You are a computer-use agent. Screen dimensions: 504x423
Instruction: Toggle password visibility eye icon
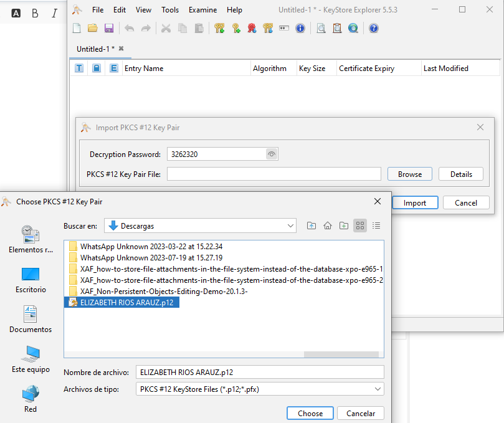coord(272,154)
